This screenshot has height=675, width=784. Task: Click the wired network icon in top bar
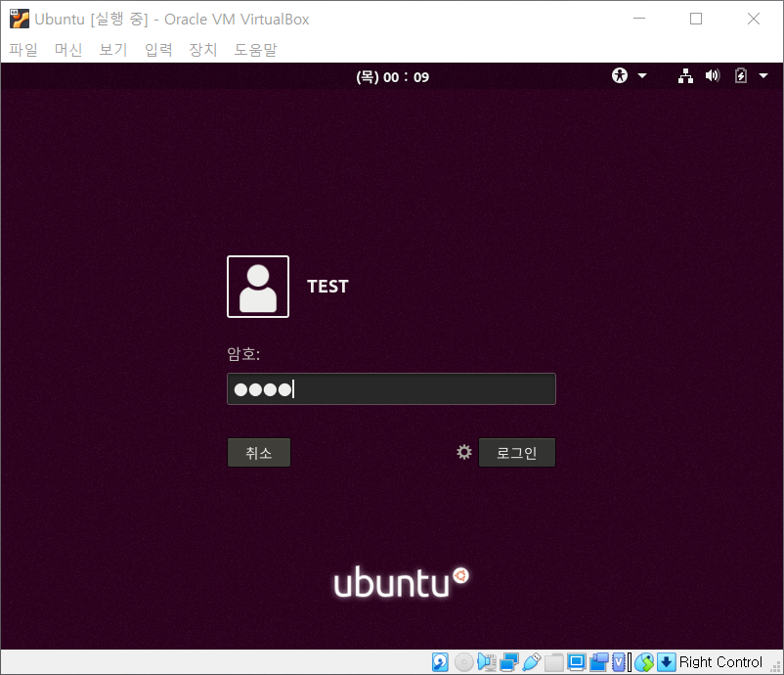click(685, 76)
